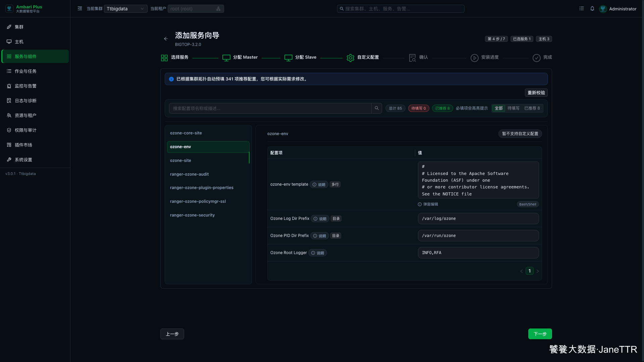Edit the INFO,RFA value field

(478, 253)
